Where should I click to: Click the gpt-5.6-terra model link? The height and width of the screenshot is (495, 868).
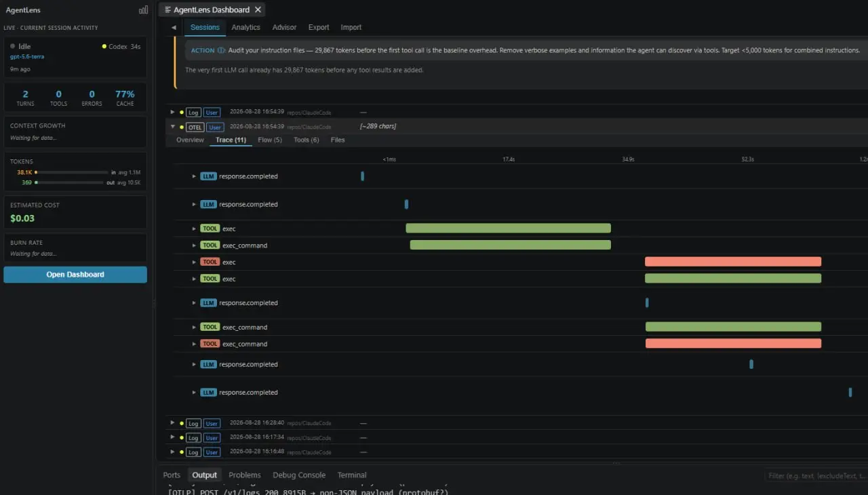[x=27, y=57]
